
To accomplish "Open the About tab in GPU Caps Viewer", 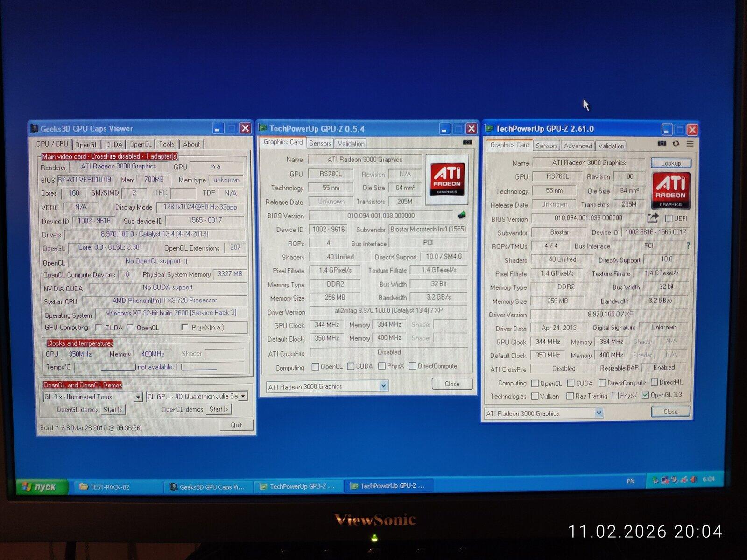I will point(191,145).
